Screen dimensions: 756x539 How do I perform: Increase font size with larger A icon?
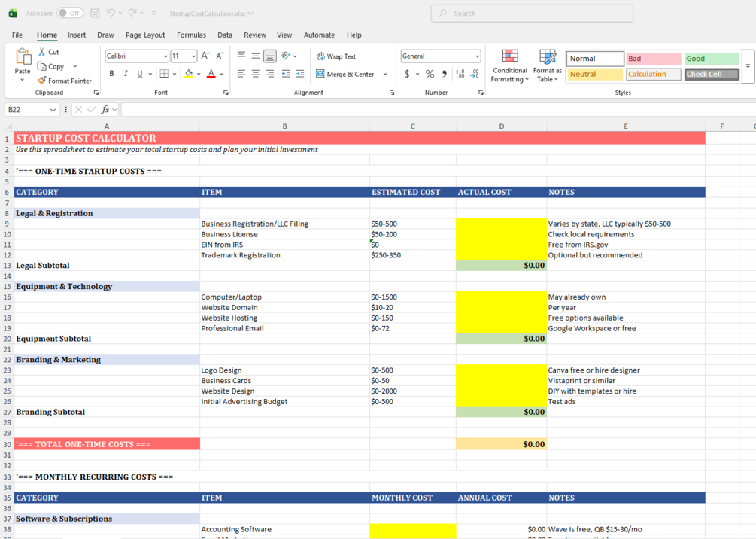tap(205, 56)
